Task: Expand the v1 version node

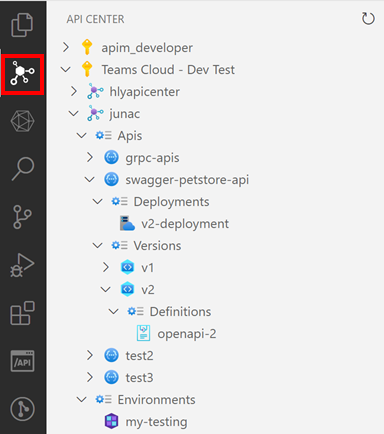Action: click(106, 267)
